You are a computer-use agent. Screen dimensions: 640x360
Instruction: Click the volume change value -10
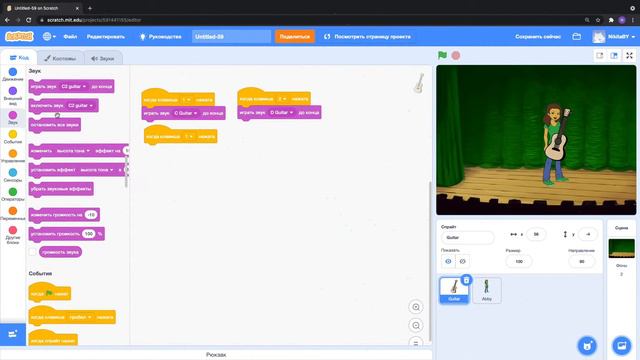pyautogui.click(x=91, y=215)
